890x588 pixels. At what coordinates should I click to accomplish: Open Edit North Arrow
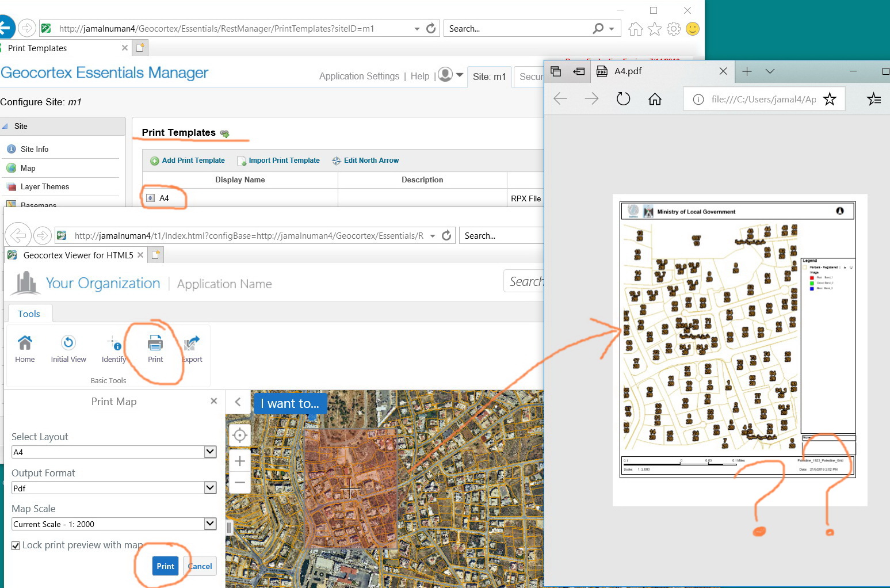[365, 161]
